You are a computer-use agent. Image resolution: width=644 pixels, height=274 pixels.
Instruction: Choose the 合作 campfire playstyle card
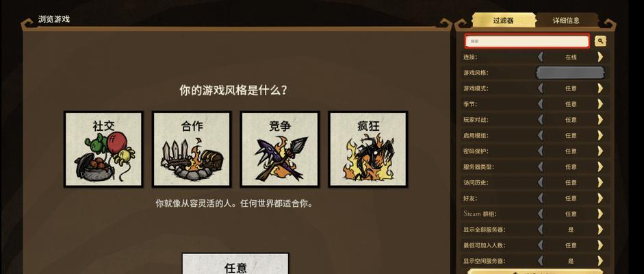coord(192,149)
